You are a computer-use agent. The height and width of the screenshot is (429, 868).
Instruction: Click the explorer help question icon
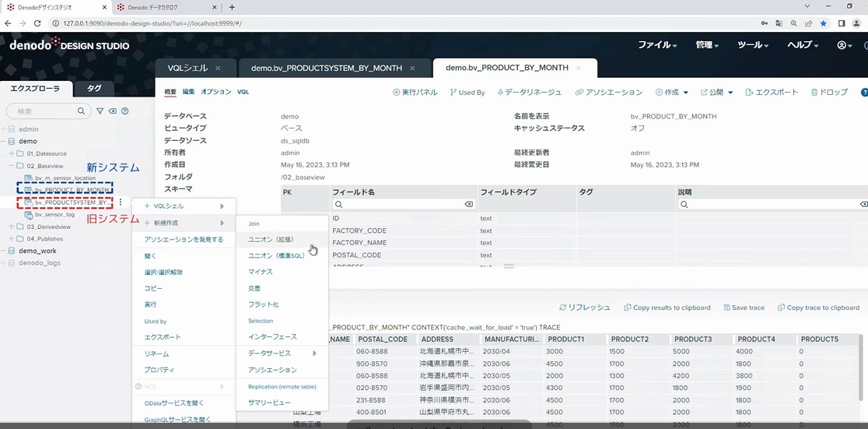coord(125,111)
